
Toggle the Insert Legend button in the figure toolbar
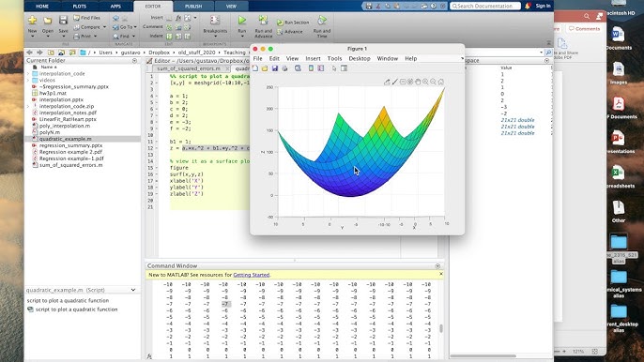321,68
